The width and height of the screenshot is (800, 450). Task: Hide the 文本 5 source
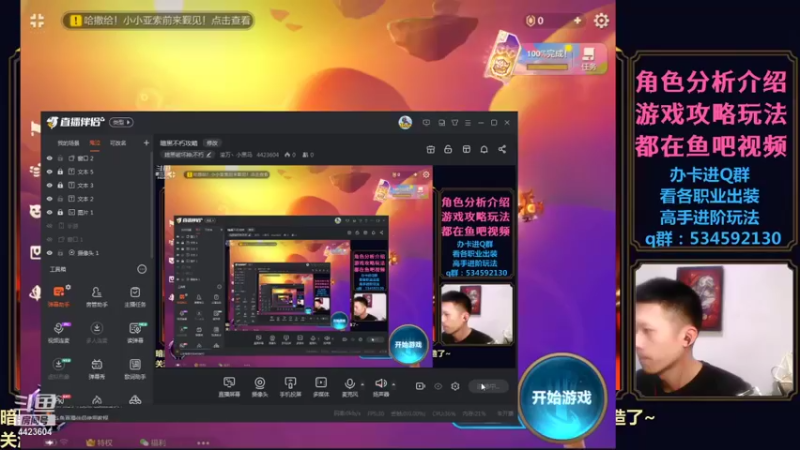click(49, 172)
